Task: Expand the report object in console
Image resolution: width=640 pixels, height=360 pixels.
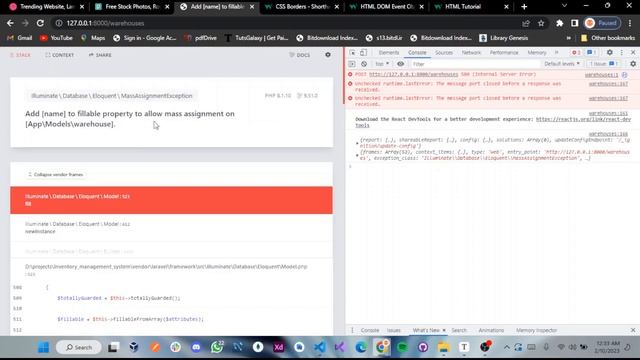Action: click(x=357, y=143)
